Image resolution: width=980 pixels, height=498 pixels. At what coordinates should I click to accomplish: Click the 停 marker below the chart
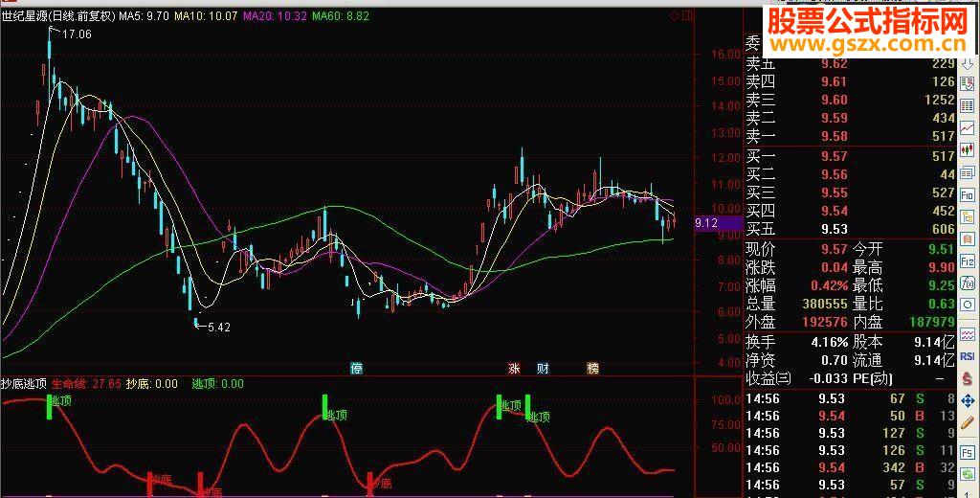pyautogui.click(x=356, y=368)
